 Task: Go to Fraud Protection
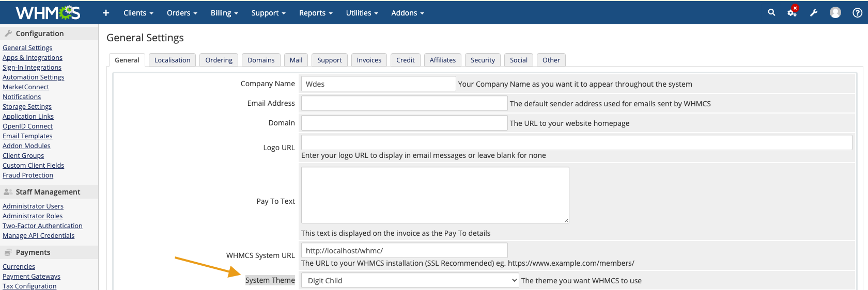pos(28,175)
